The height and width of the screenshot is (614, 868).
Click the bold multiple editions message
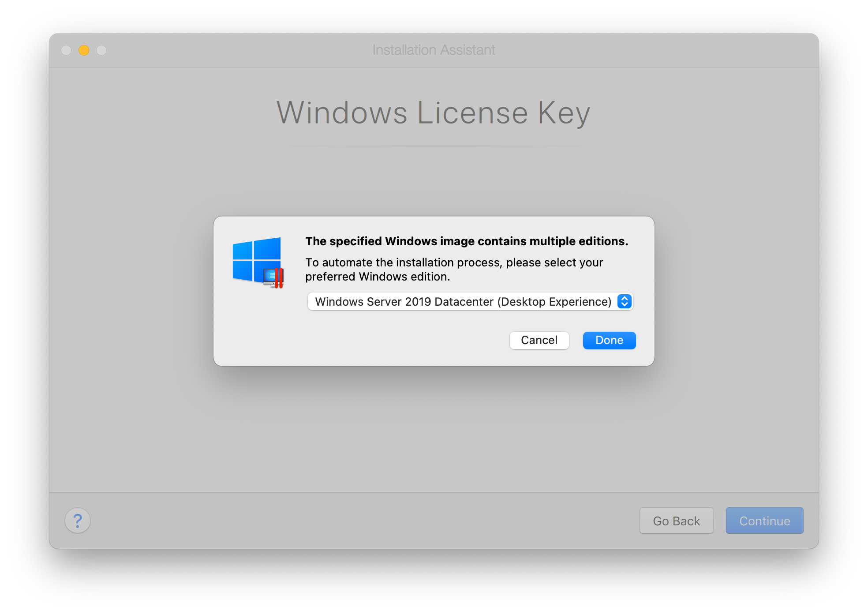point(467,241)
